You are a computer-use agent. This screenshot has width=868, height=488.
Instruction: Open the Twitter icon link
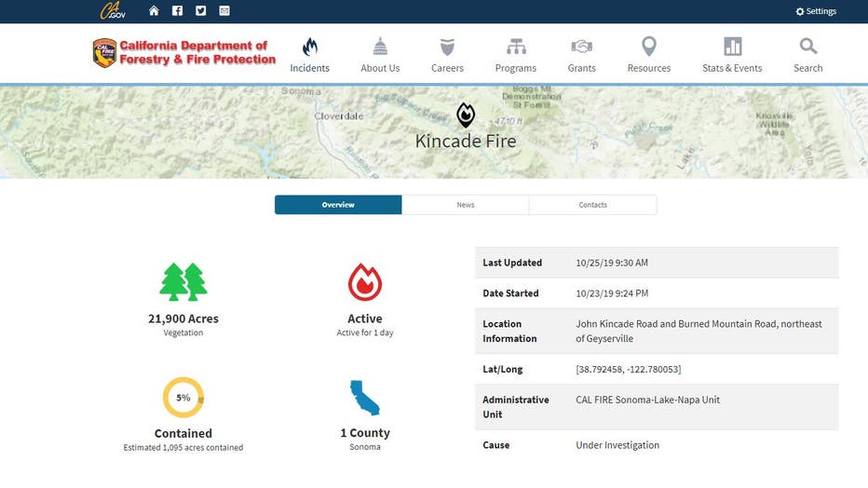click(x=200, y=10)
